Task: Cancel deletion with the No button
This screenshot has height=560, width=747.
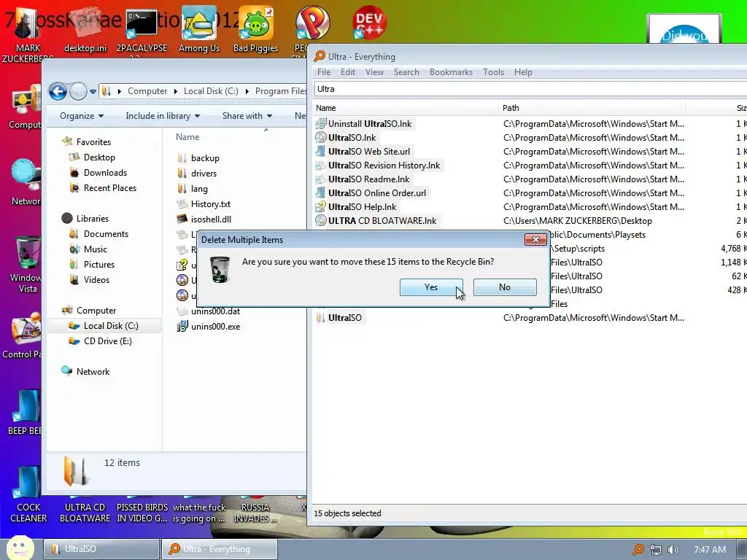Action: 505,287
